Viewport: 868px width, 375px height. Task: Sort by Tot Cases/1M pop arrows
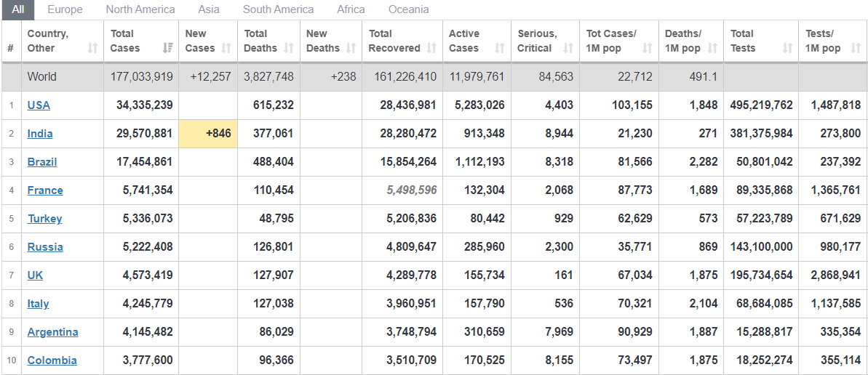[647, 49]
